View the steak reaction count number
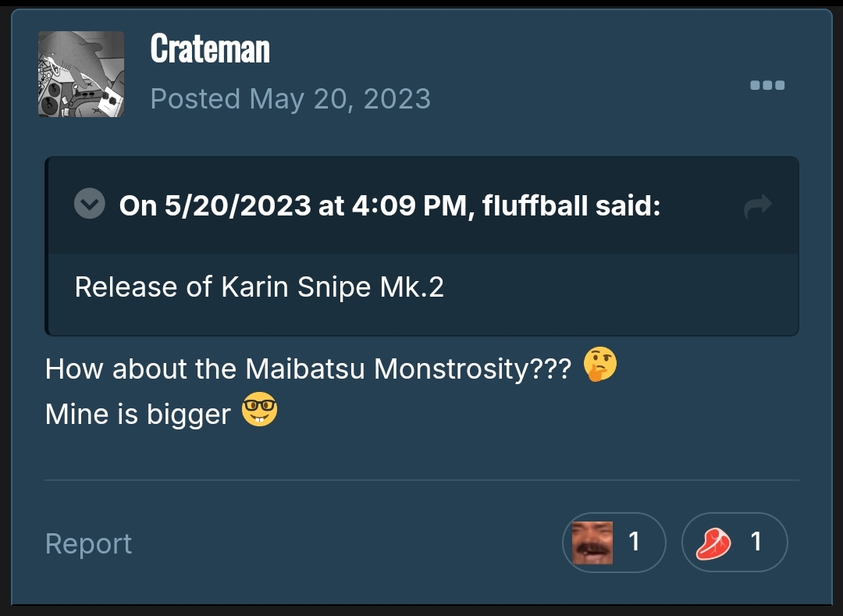 point(756,541)
